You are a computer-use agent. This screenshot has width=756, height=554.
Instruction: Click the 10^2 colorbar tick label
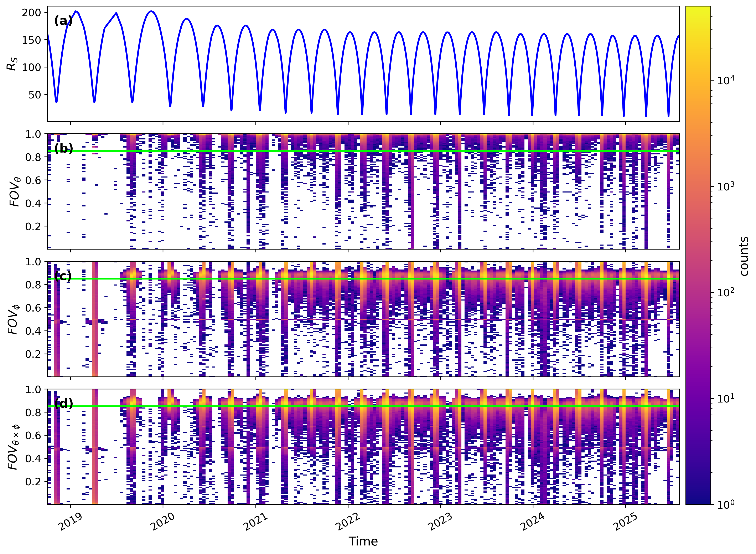click(x=725, y=292)
